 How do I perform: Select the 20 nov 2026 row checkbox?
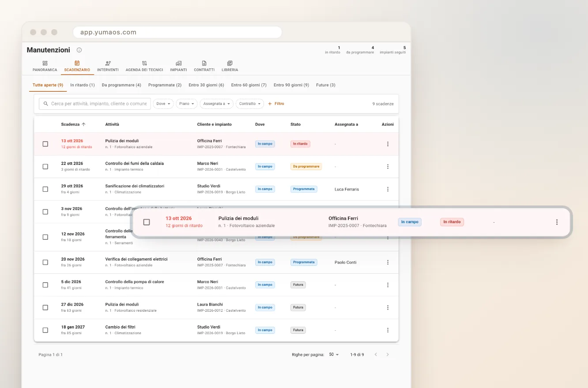[x=45, y=262]
